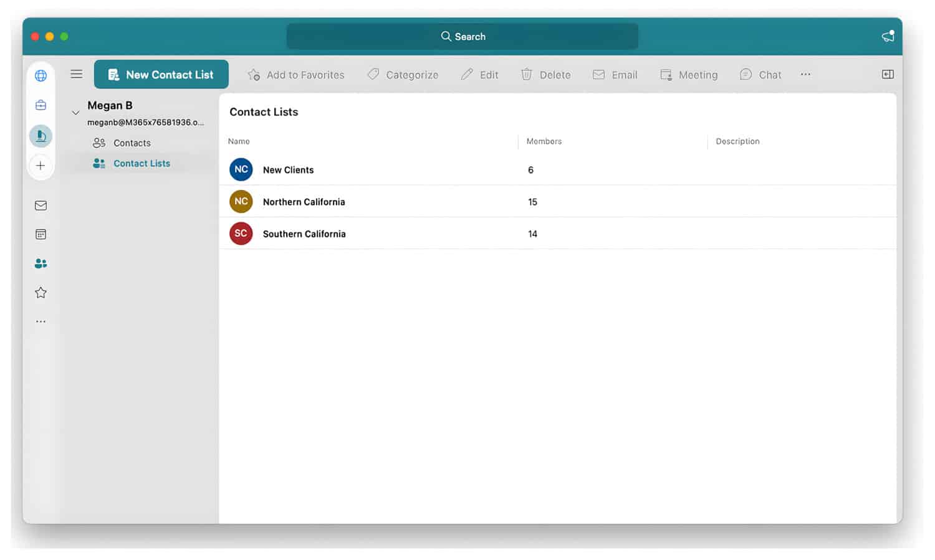
Task: Open Mail from the sidebar envelope icon
Action: (41, 206)
